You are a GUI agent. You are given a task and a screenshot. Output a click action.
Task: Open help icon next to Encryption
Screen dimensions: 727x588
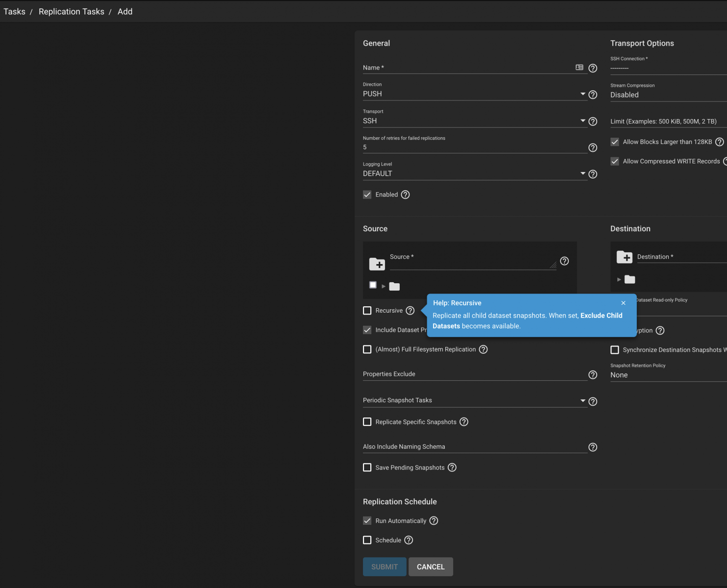point(660,330)
